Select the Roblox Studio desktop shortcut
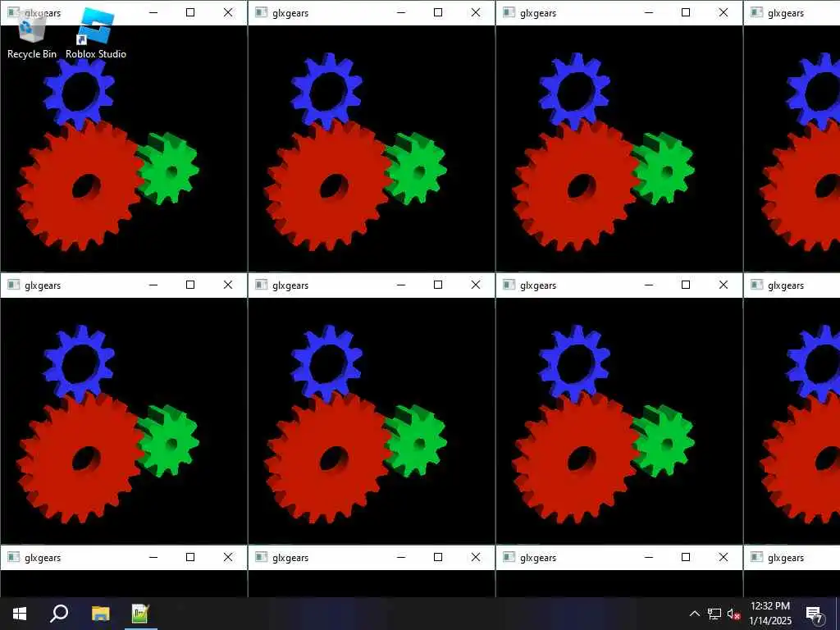 (x=96, y=32)
